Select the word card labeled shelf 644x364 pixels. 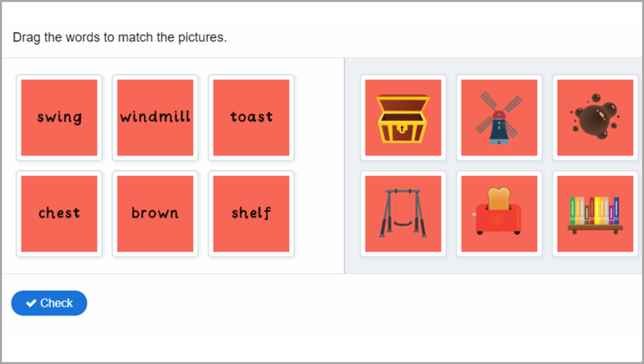251,213
